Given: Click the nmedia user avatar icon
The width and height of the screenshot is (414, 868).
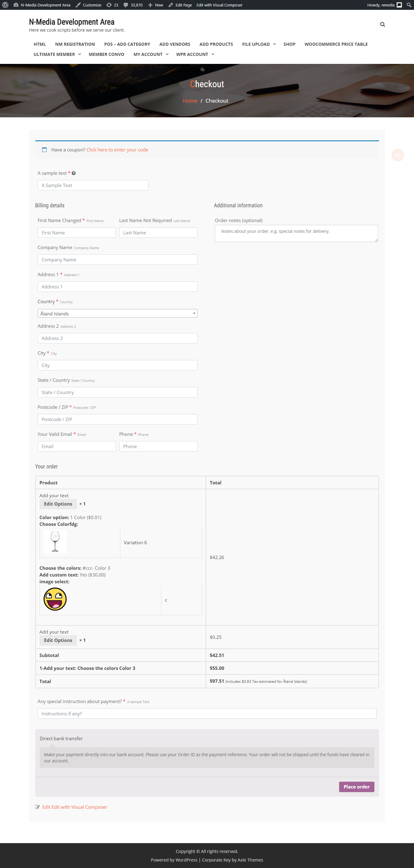Looking at the screenshot, I should click(x=399, y=5).
